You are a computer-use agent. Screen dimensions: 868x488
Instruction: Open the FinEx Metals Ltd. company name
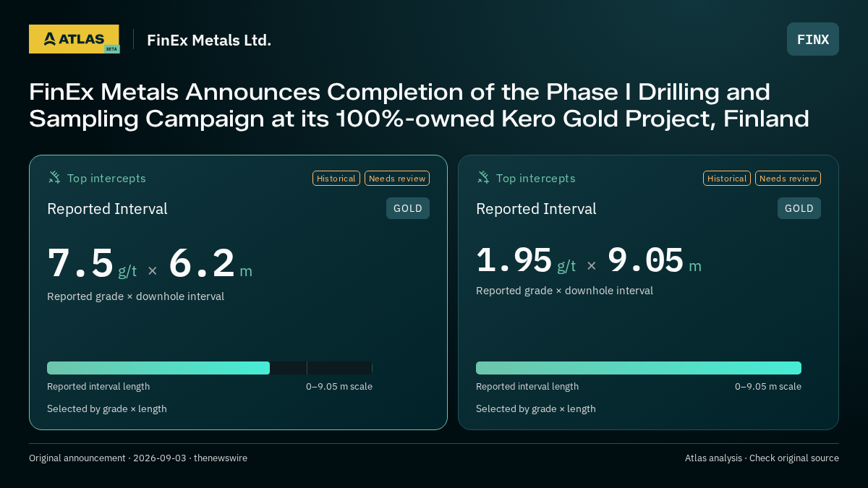pyautogui.click(x=209, y=40)
